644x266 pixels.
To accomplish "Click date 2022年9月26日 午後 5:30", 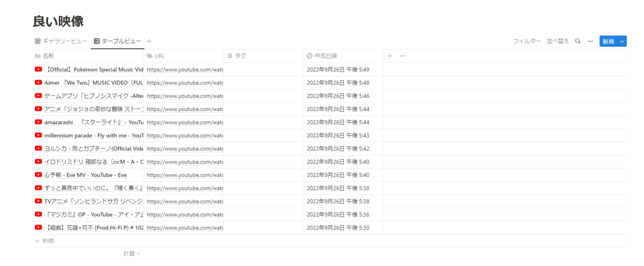I will click(x=338, y=227).
